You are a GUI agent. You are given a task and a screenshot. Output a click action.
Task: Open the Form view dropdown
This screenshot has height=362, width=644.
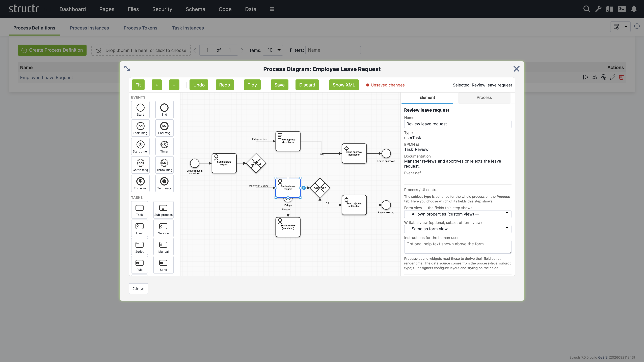458,214
